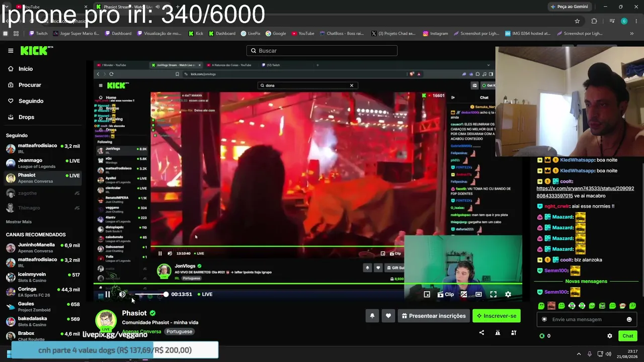
Task: Toggle fullscreen on the stream player
Action: (x=493, y=295)
